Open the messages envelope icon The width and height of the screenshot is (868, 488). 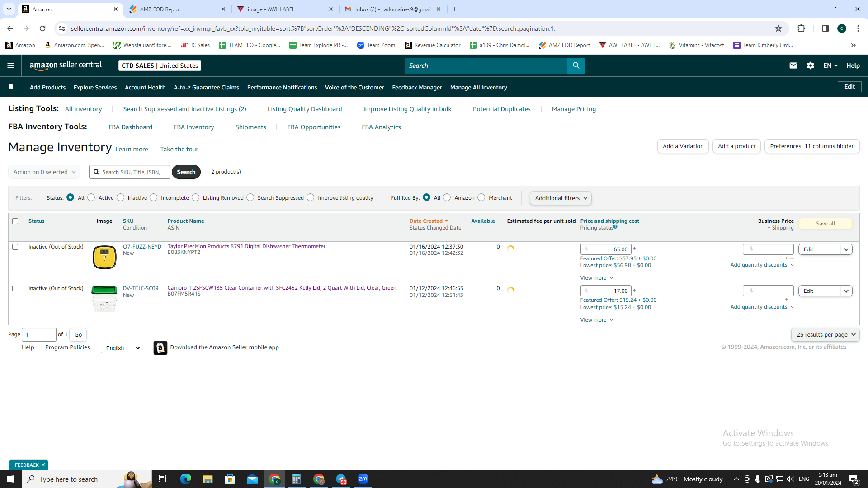793,66
